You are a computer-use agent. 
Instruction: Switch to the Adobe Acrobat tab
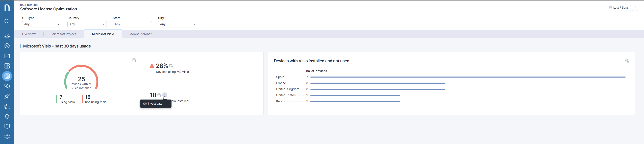(141, 34)
